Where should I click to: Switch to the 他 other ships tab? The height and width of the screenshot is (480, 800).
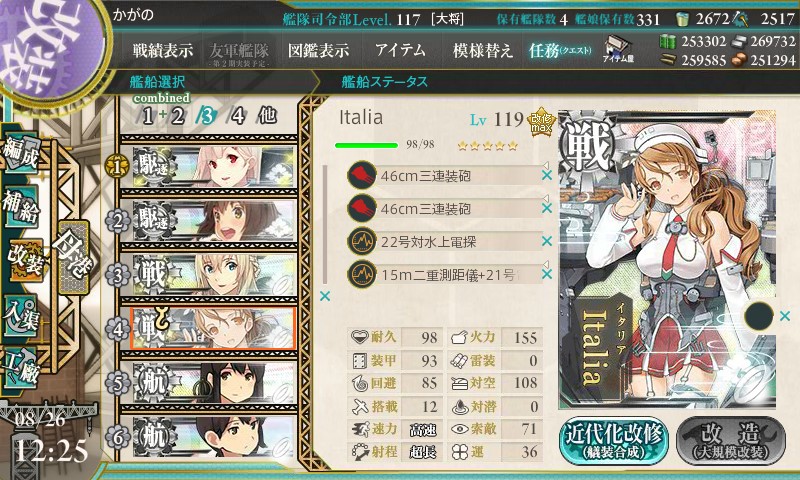pos(267,116)
